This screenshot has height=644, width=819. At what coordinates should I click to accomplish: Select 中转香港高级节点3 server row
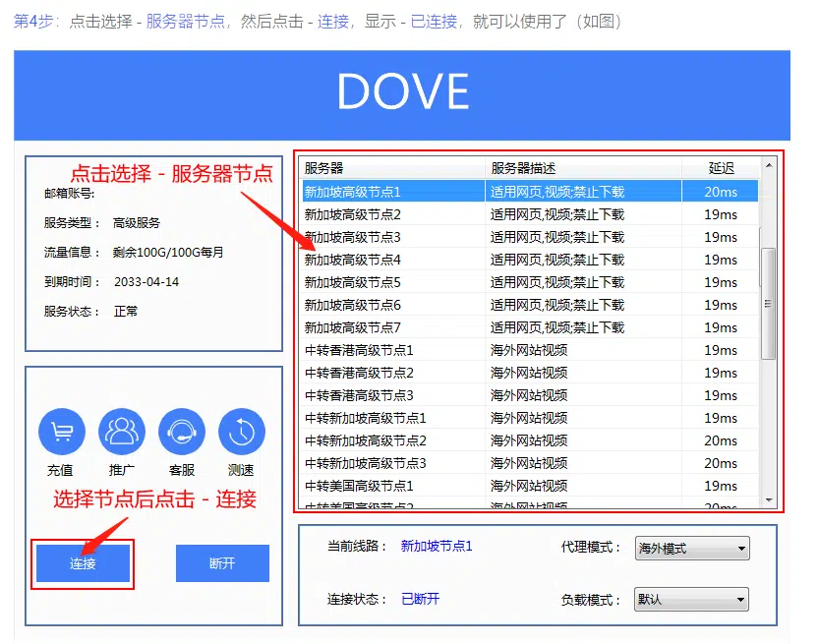393,395
